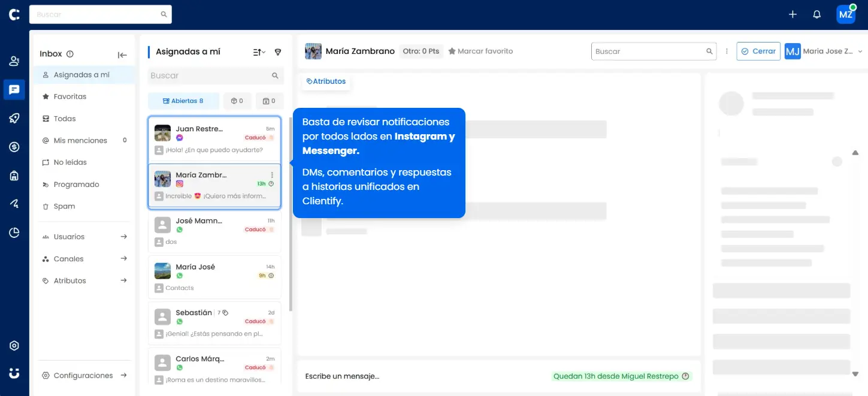Open header three-dot options next to Cerrar

727,52
